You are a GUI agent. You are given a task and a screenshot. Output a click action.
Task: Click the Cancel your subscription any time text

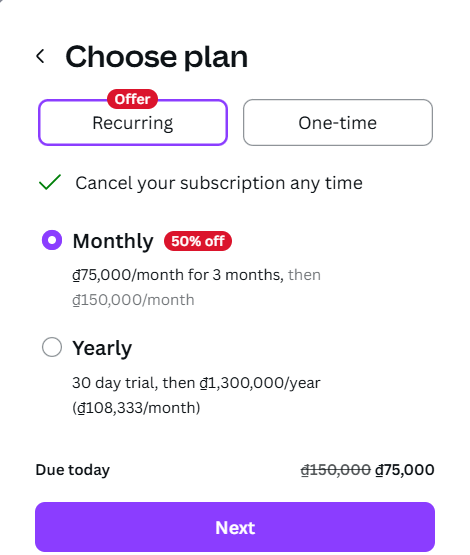point(219,183)
